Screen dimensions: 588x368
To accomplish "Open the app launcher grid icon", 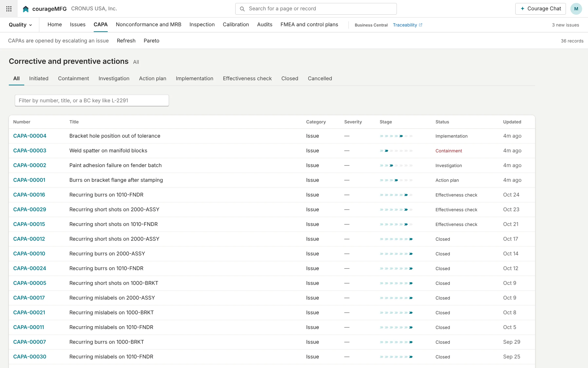I will [9, 9].
